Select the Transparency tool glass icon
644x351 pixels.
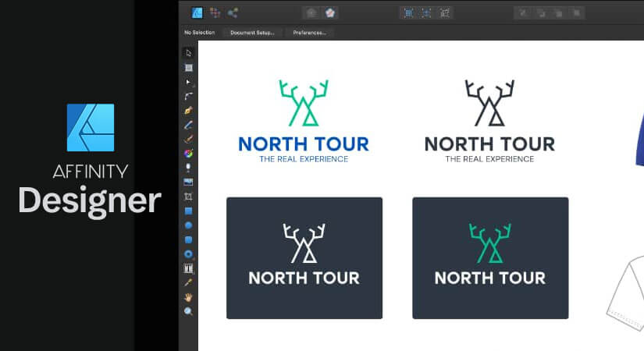(x=189, y=168)
